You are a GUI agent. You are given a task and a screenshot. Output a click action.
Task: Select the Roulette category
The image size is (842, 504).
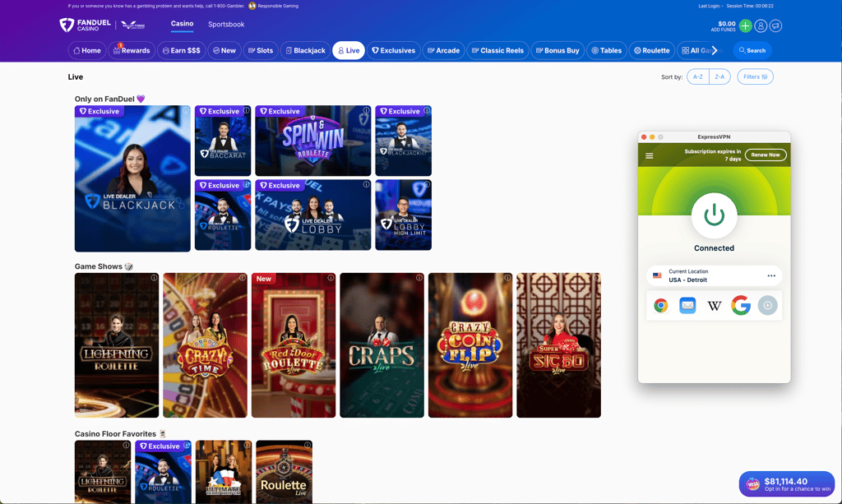click(x=651, y=50)
